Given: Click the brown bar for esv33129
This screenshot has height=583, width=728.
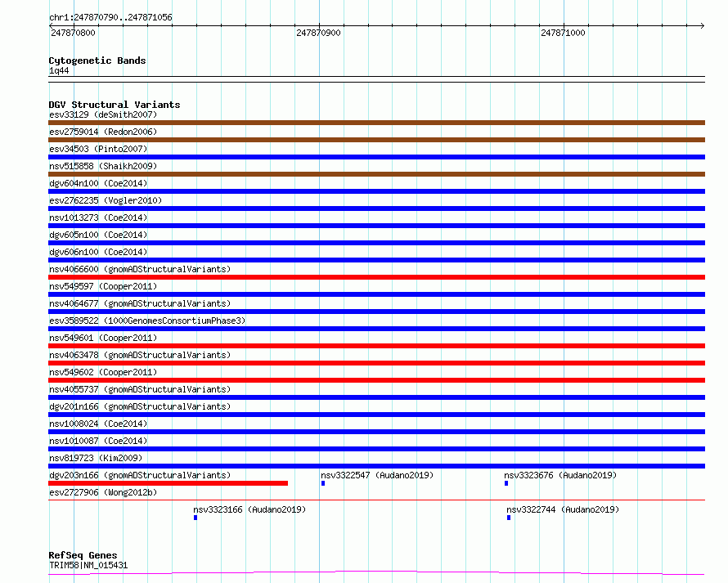Looking at the screenshot, I should 376,123.
